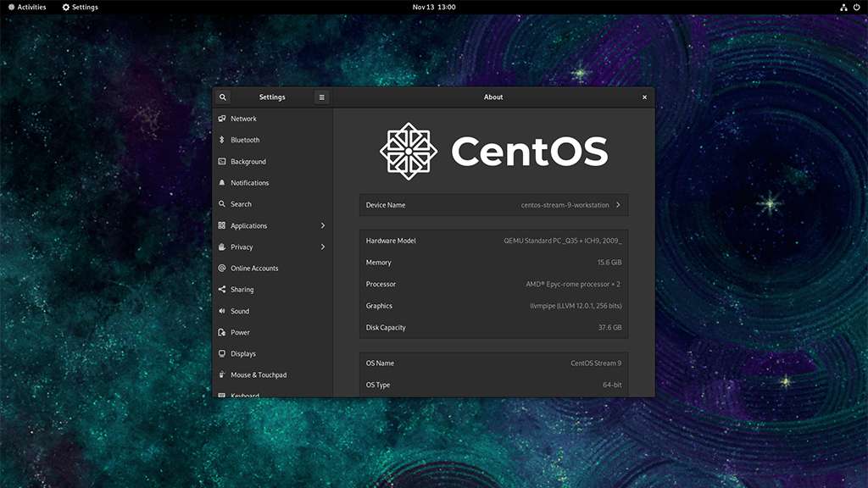Click the 15.6 GiB memory value

[x=609, y=263]
